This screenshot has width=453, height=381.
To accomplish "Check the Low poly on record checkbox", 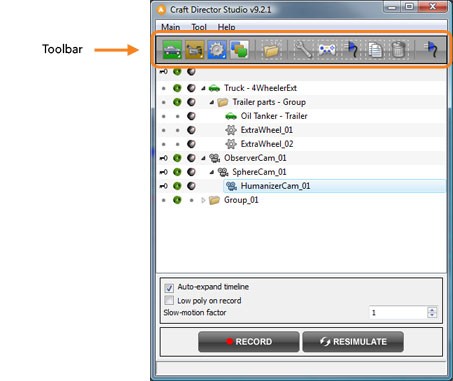I will 169,300.
